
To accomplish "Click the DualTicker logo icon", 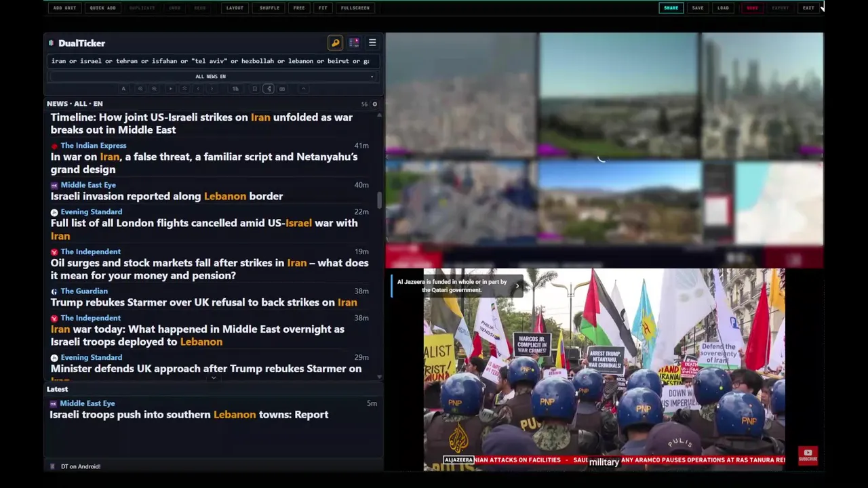I will click(52, 43).
